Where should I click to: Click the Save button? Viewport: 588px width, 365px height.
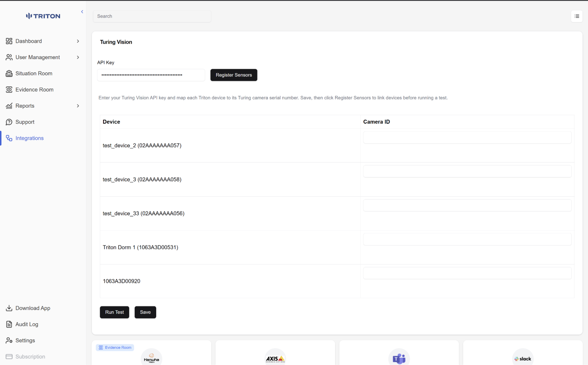(145, 312)
